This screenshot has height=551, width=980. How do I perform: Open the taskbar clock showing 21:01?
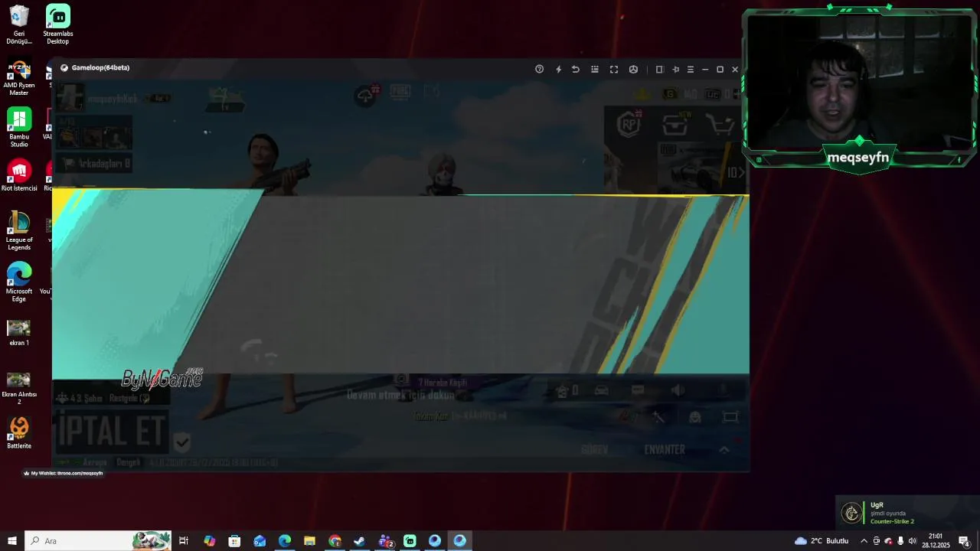[936, 541]
